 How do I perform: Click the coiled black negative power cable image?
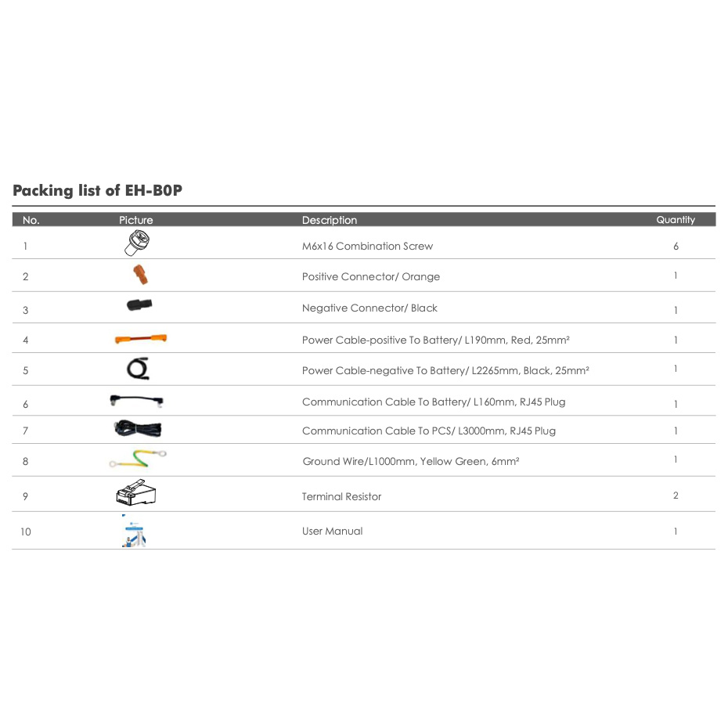pos(138,369)
